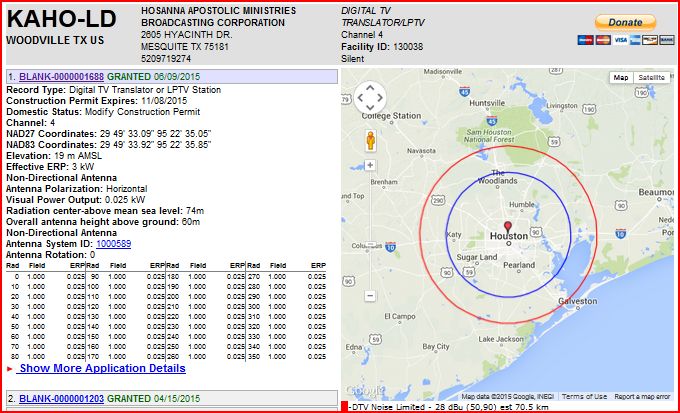Click the Lake Jackson map label
The height and width of the screenshot is (413, 680).
click(500, 339)
